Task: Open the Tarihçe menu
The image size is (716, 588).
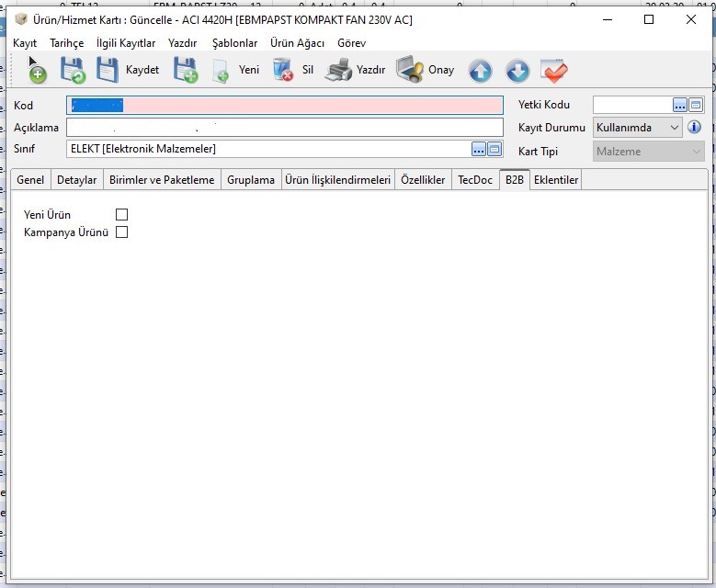Action: [66, 43]
